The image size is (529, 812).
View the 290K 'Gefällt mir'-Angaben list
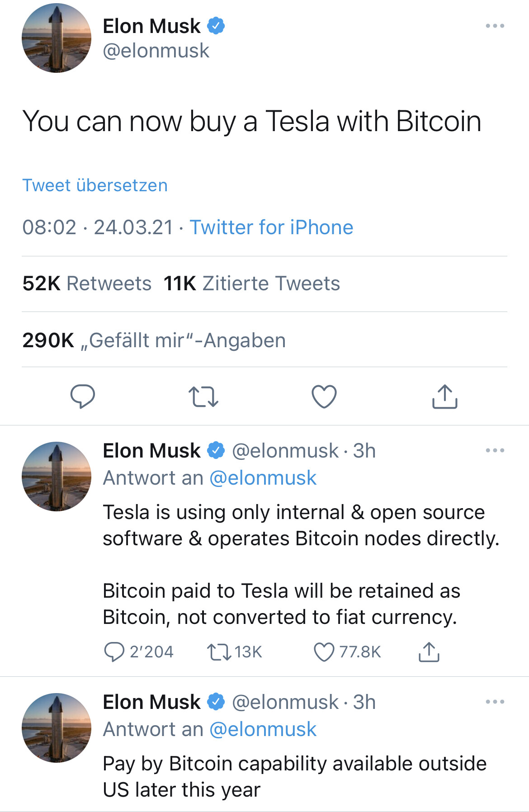pos(154,340)
